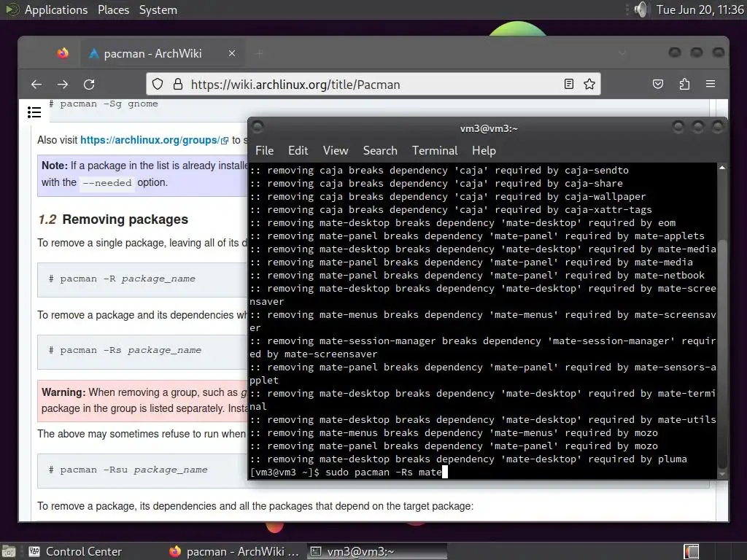Click the 'pacman -Rs package_name' code block

pos(143,351)
